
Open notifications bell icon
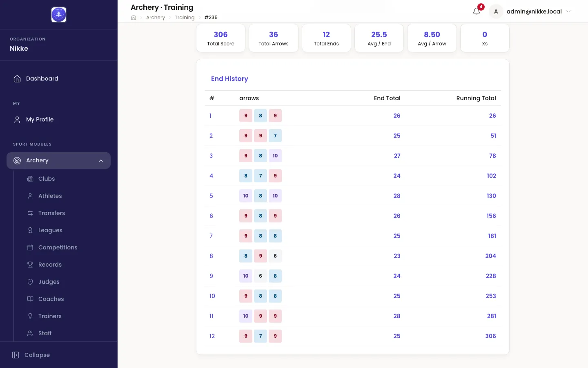point(477,11)
